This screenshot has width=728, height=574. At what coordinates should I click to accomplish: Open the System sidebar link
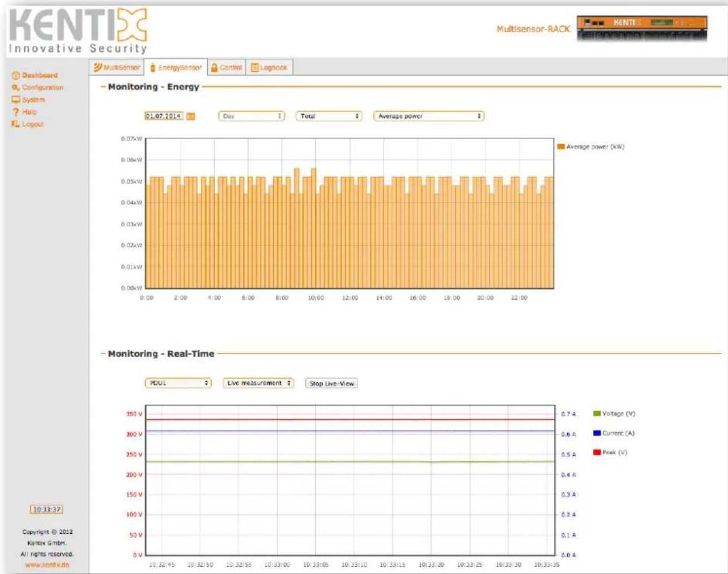coord(33,100)
